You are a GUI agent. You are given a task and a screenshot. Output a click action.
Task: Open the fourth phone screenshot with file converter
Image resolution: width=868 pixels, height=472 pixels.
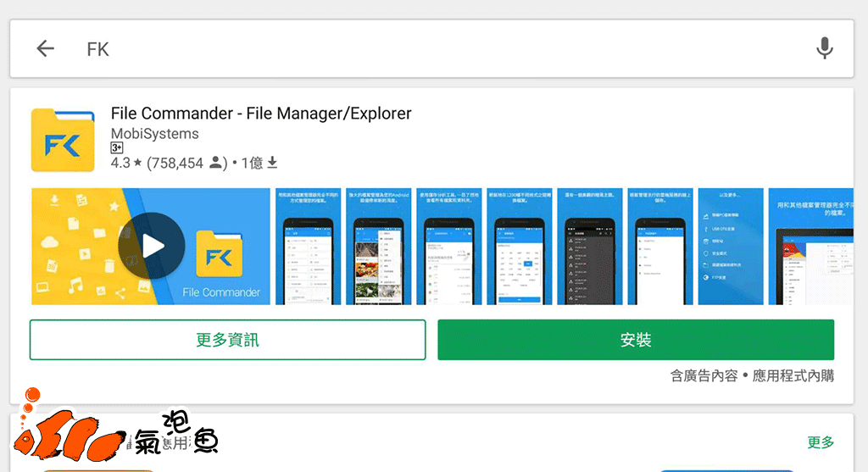[520, 247]
